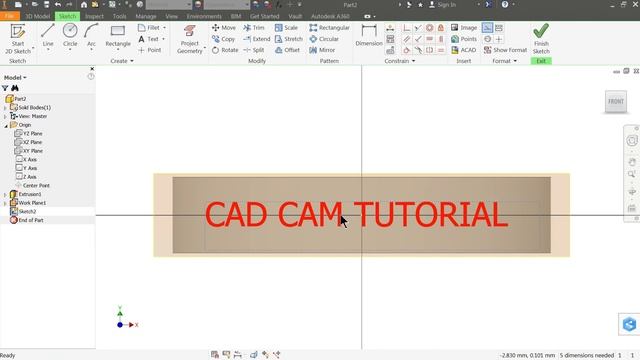Viewport: 640px width, 360px height.
Task: Expand Extrusion1 node
Action: pyautogui.click(x=5, y=195)
